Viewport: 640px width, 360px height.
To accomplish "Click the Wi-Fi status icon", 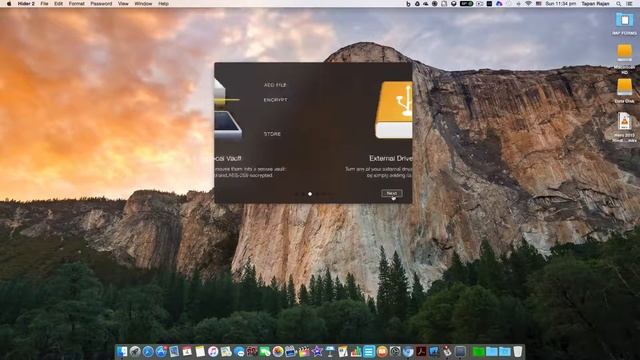I will pyautogui.click(x=528, y=3).
